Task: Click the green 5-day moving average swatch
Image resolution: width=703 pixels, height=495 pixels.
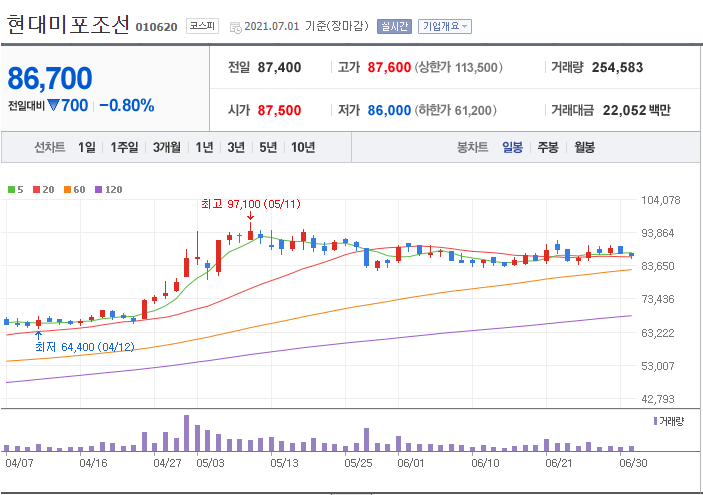Action: (11, 190)
